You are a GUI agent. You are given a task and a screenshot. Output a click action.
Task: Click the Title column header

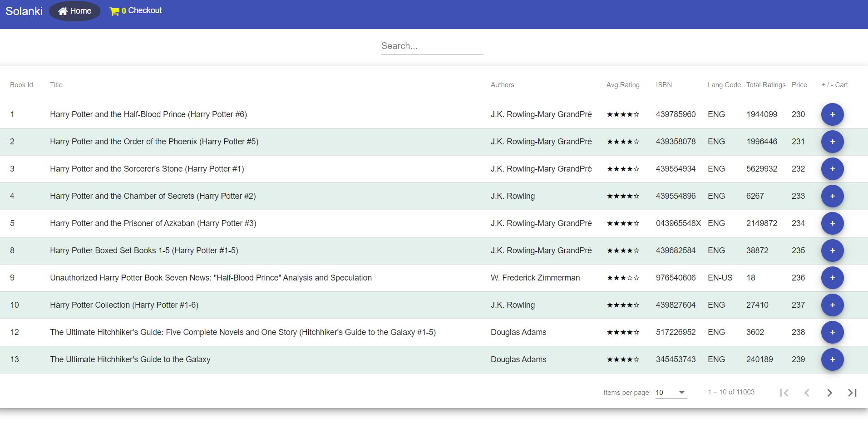(x=56, y=85)
